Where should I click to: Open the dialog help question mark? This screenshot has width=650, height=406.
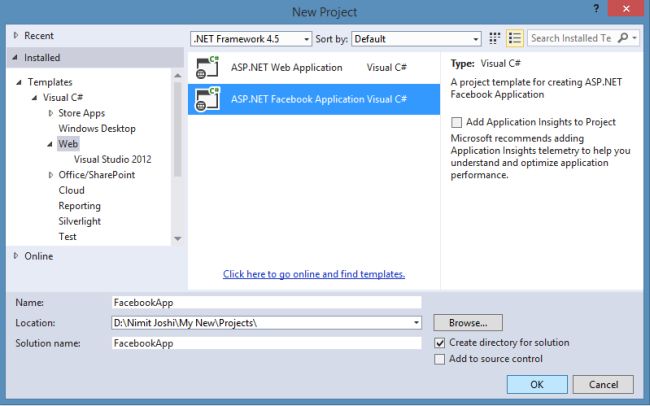596,9
